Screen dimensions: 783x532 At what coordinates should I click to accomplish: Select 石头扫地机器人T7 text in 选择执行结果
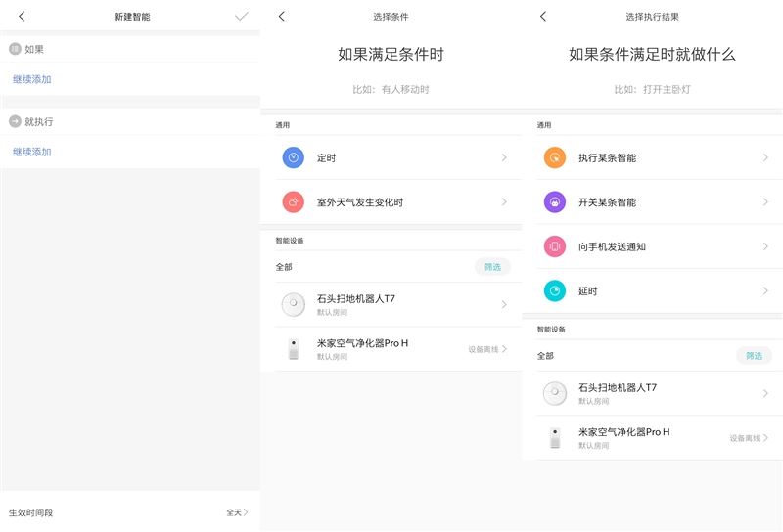click(618, 387)
